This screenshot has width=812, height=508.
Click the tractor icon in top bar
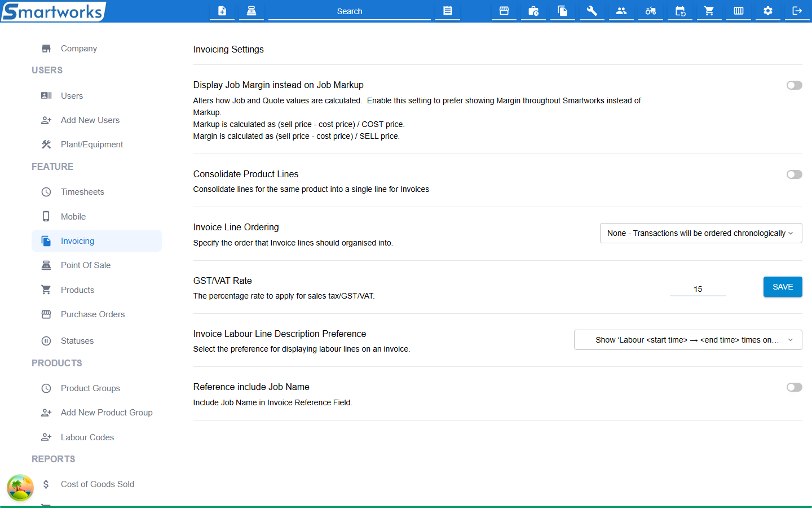[651, 11]
